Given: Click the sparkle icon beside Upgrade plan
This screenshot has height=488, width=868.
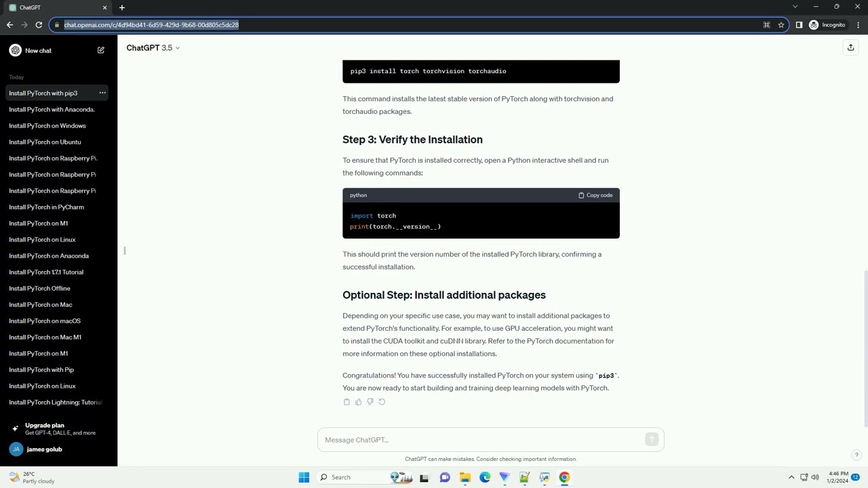Looking at the screenshot, I should (x=15, y=428).
